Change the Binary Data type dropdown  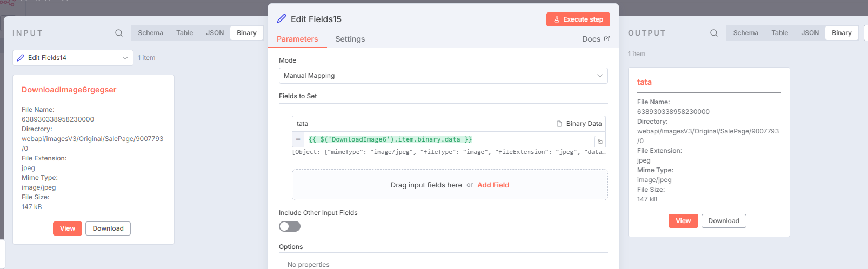click(x=579, y=124)
